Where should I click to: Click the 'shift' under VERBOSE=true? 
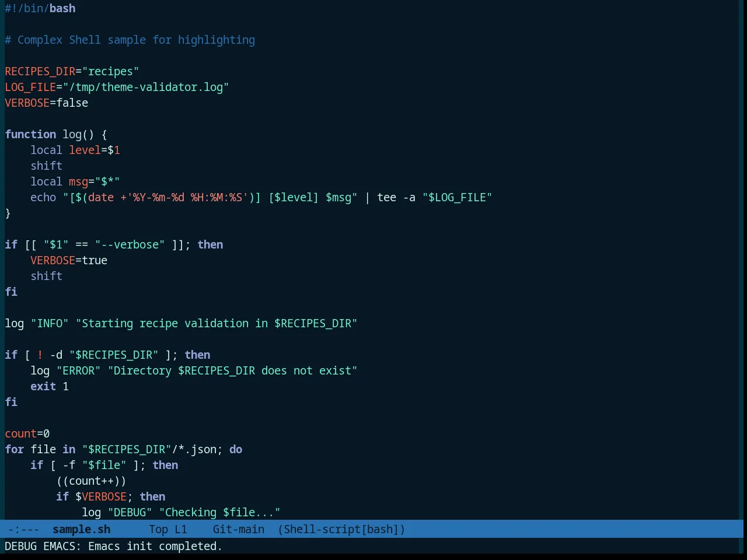(47, 276)
